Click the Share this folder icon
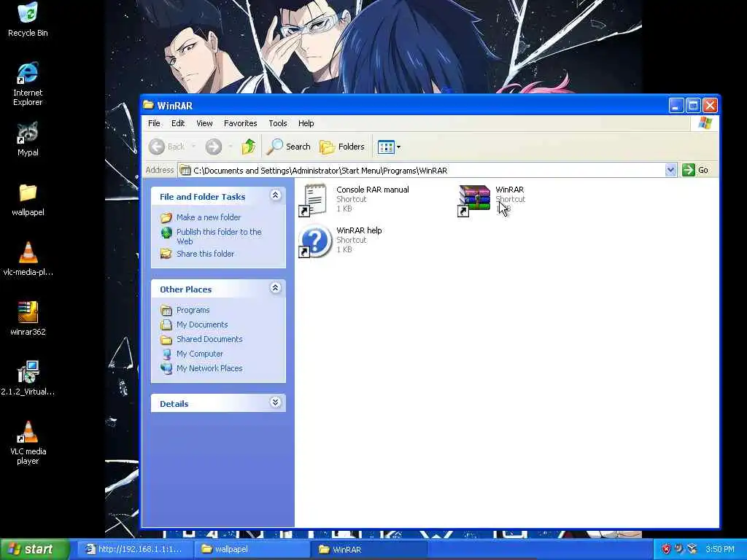The width and height of the screenshot is (747, 560). tap(166, 254)
